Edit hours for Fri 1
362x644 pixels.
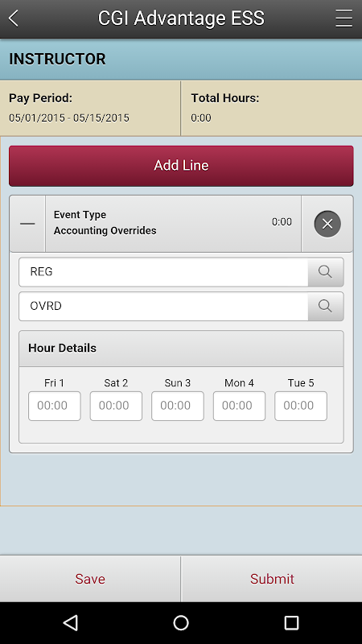[x=54, y=406]
